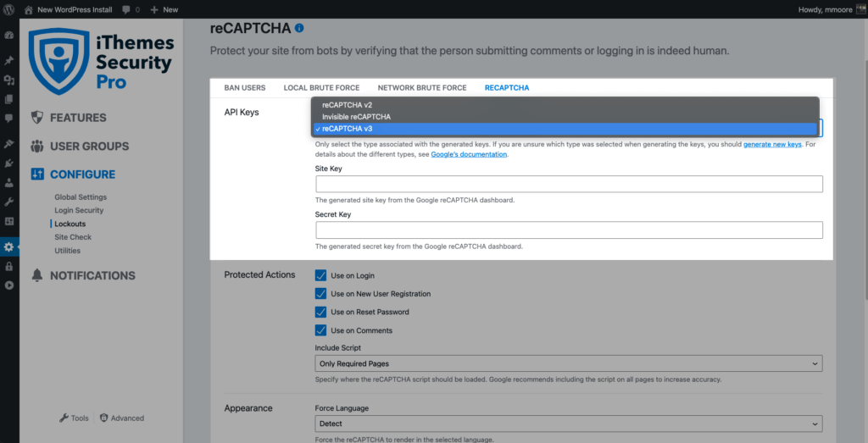Image resolution: width=868 pixels, height=443 pixels.
Task: Switch to the Ban Users tab
Action: (245, 88)
